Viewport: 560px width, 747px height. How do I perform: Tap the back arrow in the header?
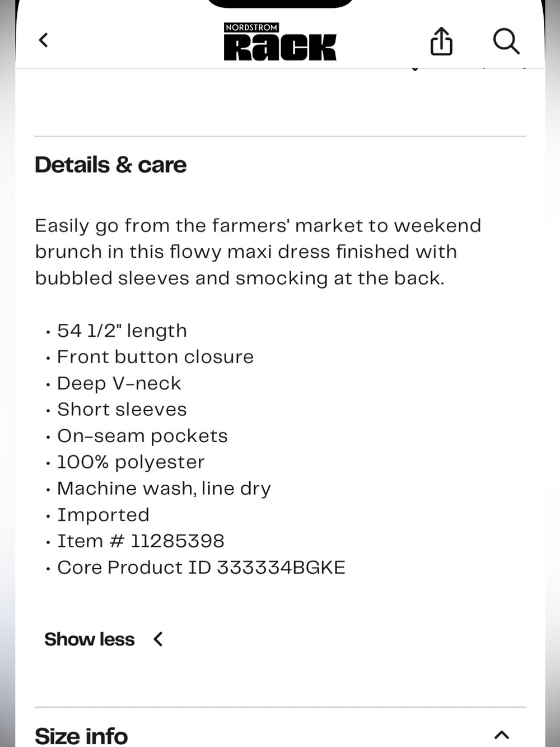(x=44, y=40)
